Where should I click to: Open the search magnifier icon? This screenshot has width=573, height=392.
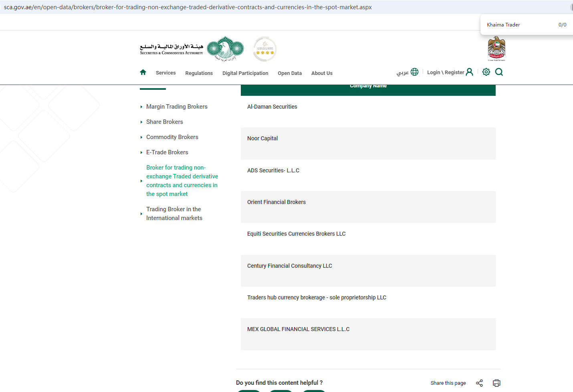tap(499, 72)
